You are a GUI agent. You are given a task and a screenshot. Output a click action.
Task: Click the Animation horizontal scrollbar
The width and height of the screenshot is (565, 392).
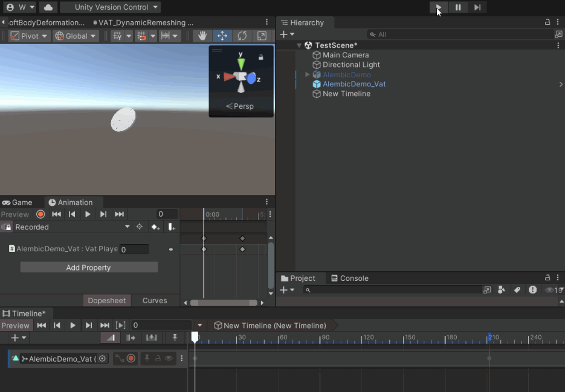[x=224, y=303]
